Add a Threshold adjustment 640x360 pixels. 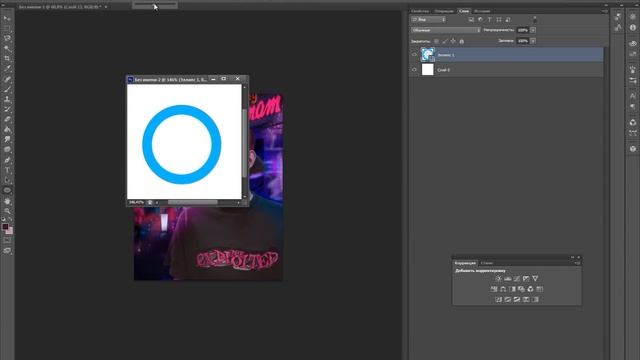(517, 300)
